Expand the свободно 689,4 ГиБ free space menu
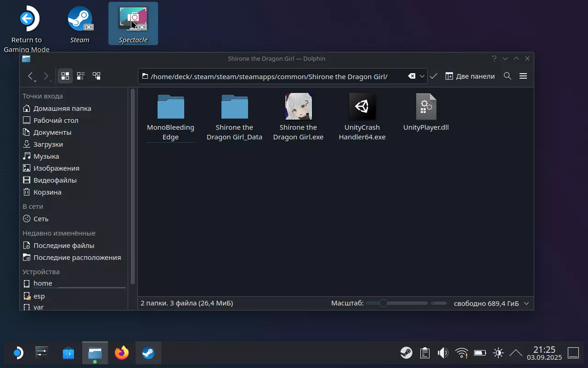 [x=491, y=303]
